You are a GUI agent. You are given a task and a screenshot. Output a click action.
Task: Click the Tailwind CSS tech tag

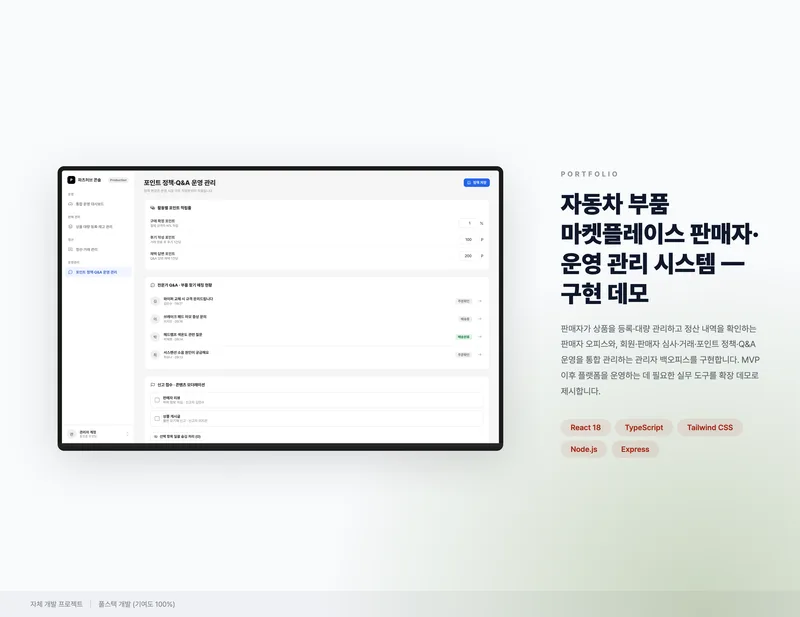click(x=710, y=428)
